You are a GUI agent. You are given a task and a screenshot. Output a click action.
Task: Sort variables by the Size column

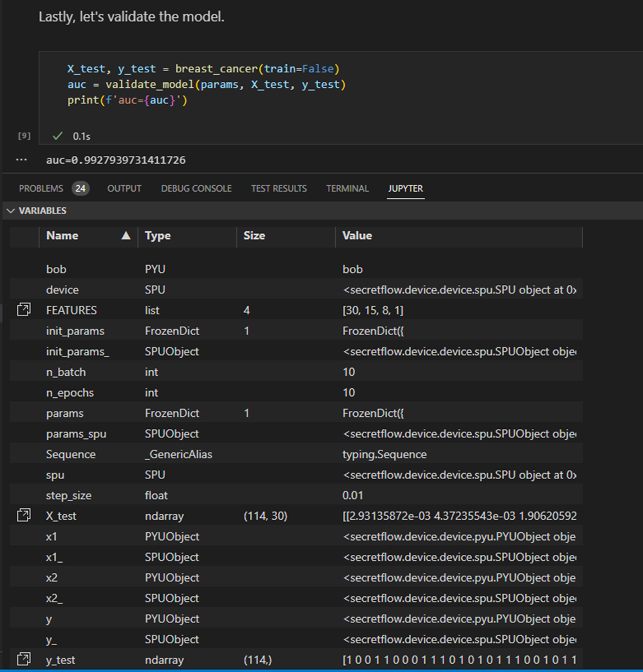(x=254, y=235)
